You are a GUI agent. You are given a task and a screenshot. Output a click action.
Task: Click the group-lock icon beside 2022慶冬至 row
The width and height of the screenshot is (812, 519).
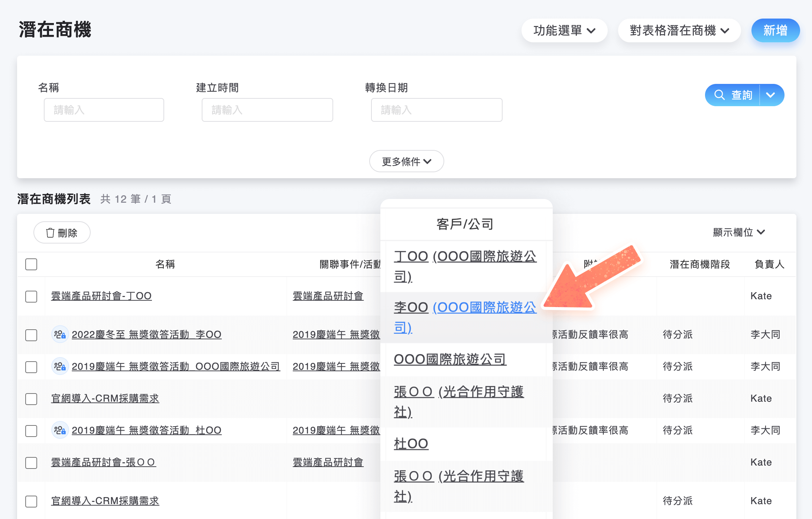point(60,334)
